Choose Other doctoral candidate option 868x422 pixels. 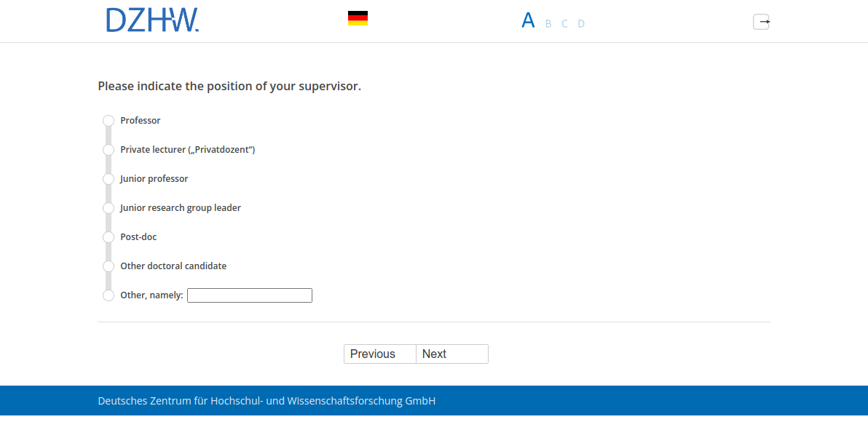[x=108, y=266]
